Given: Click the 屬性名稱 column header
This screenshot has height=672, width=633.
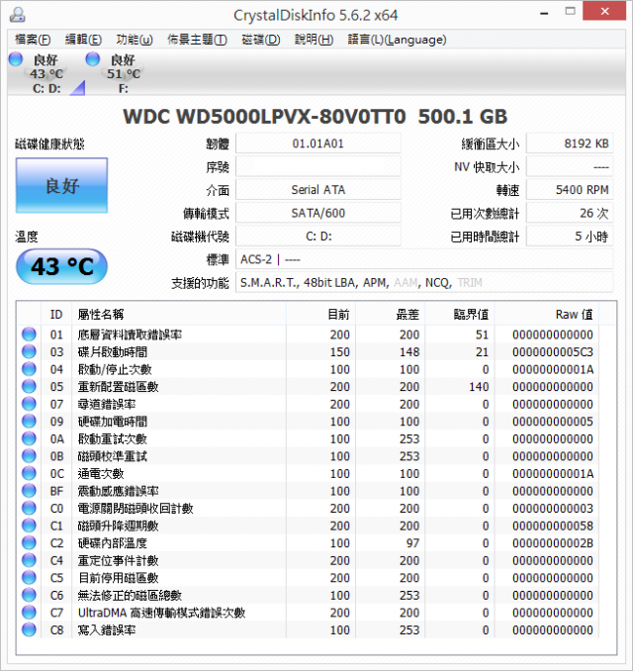Looking at the screenshot, I should tap(179, 314).
